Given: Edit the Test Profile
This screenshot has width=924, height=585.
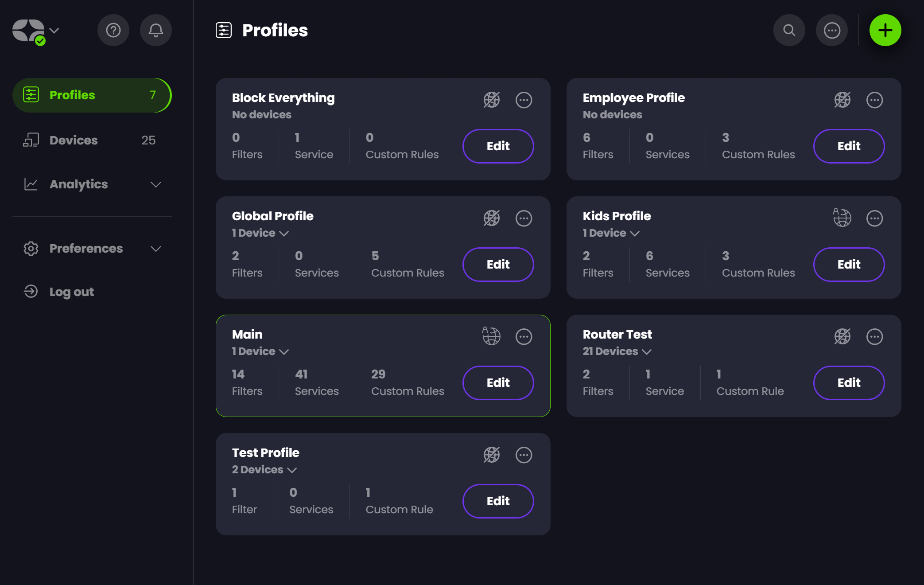Looking at the screenshot, I should pyautogui.click(x=498, y=501).
